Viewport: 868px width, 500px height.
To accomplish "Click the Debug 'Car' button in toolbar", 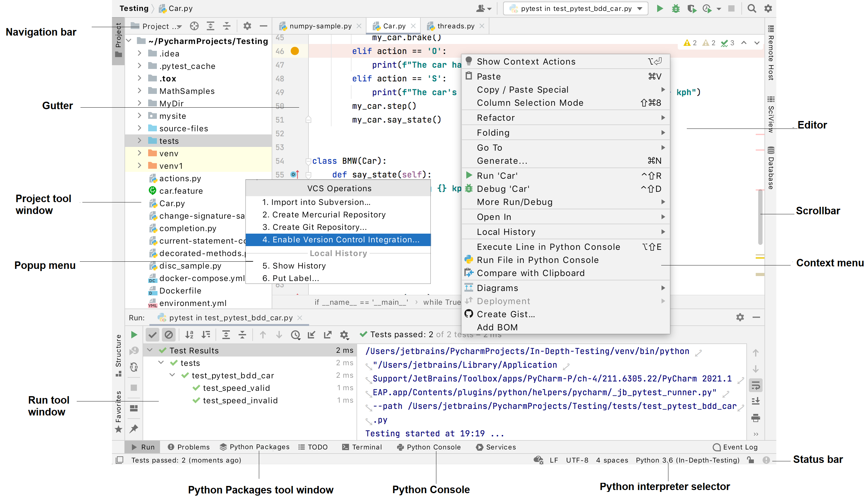I will coord(672,9).
